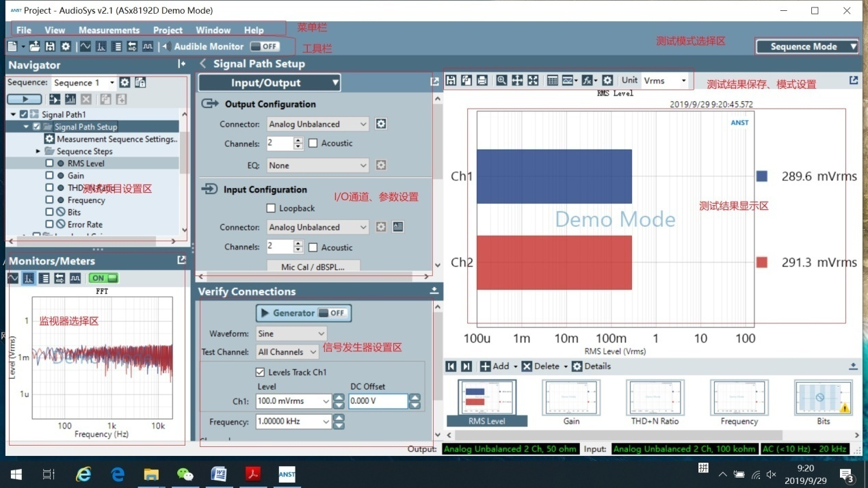Open the meters list from main toolbar
Image resolution: width=868 pixels, height=488 pixels.
pos(117,46)
